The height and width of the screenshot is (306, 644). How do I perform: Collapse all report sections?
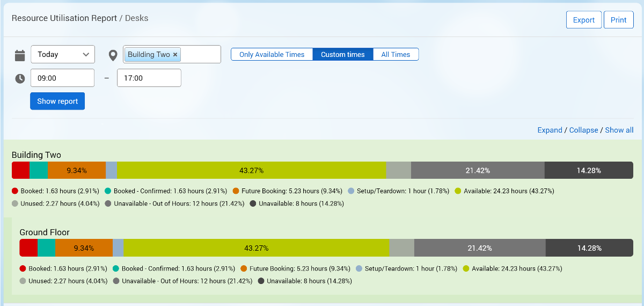[583, 130]
